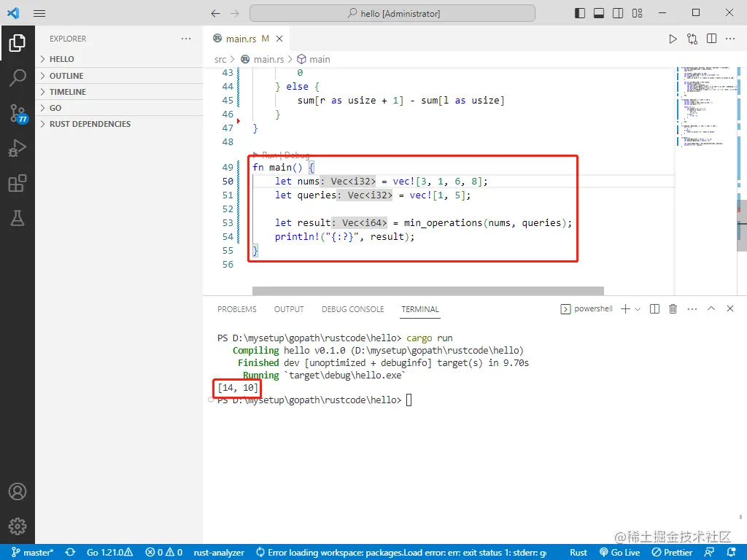The height and width of the screenshot is (560, 747).
Task: Go back with the left arrow
Action: pos(215,13)
